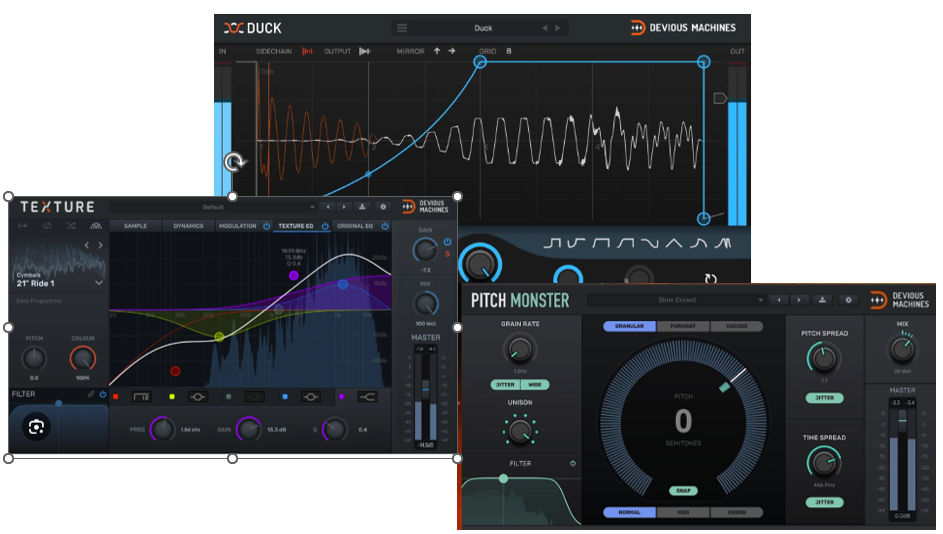Toggle the Modulation power button in Texture
The height and width of the screenshot is (534, 943).
pyautogui.click(x=266, y=226)
